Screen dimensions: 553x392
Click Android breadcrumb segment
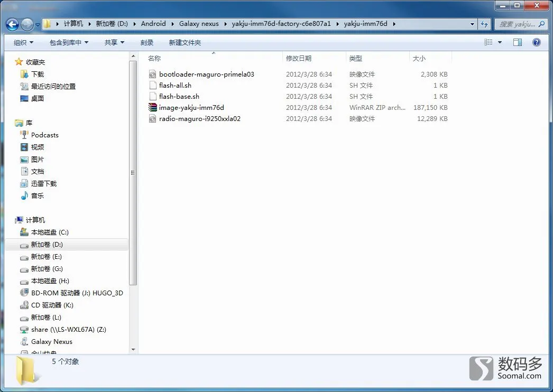(153, 24)
